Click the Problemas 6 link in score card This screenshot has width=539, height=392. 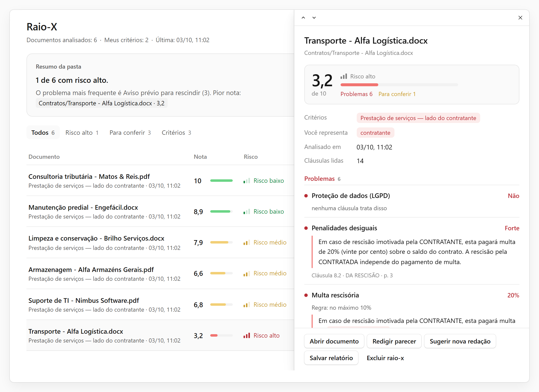point(356,94)
